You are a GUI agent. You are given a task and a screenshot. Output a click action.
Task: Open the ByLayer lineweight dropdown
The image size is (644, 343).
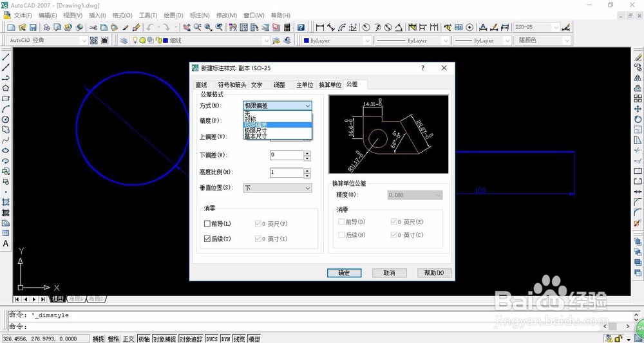[481, 41]
